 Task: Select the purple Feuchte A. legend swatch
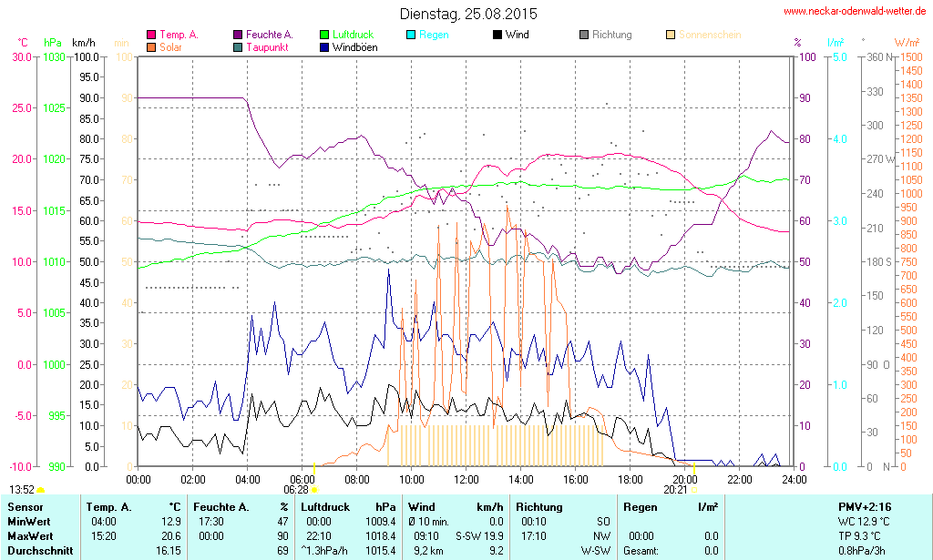[x=238, y=35]
